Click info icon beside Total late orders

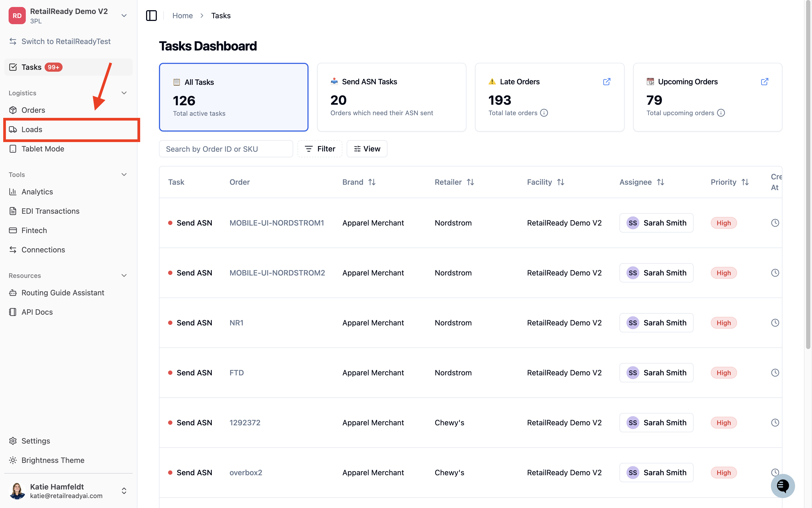(544, 113)
